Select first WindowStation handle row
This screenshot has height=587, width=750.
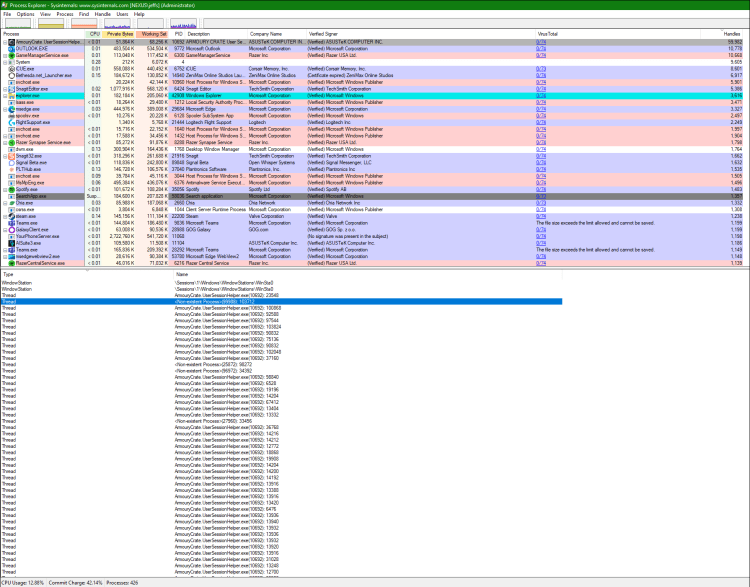(x=281, y=283)
